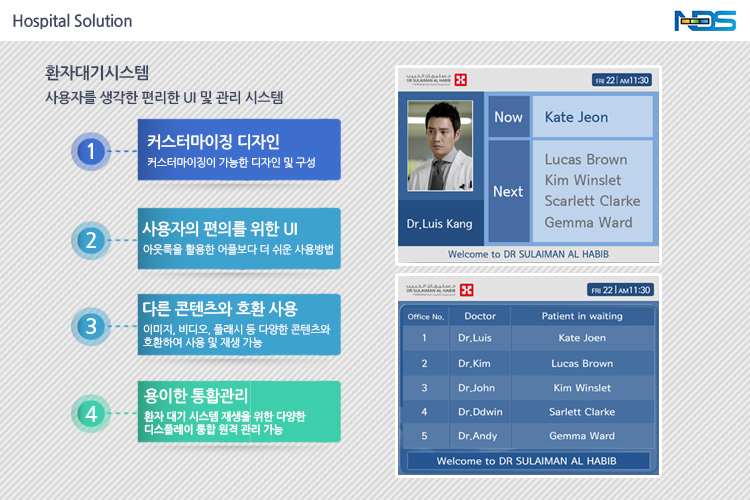Select the 커스터마이징 디자인 feature box
The height and width of the screenshot is (500, 750).
[x=238, y=150]
